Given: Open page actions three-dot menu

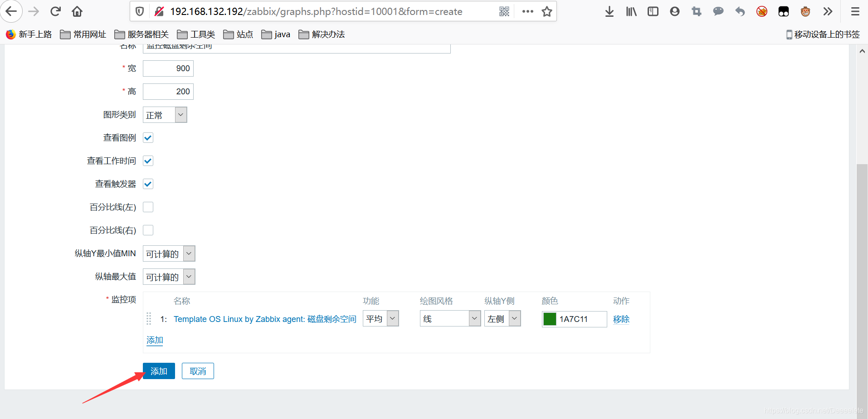Looking at the screenshot, I should coord(527,11).
